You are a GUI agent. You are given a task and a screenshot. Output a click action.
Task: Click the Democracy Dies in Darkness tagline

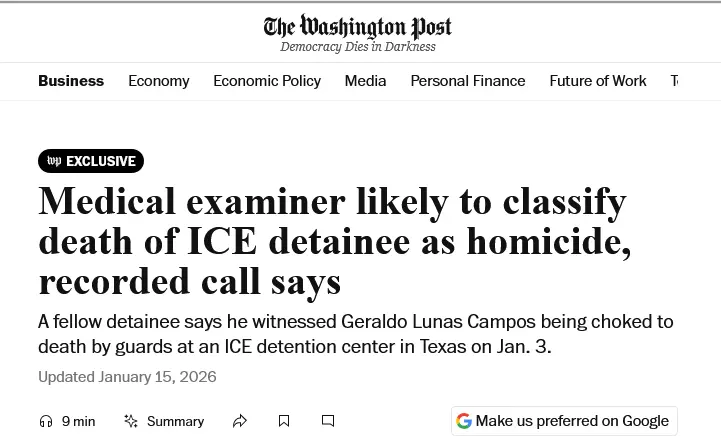point(358,47)
